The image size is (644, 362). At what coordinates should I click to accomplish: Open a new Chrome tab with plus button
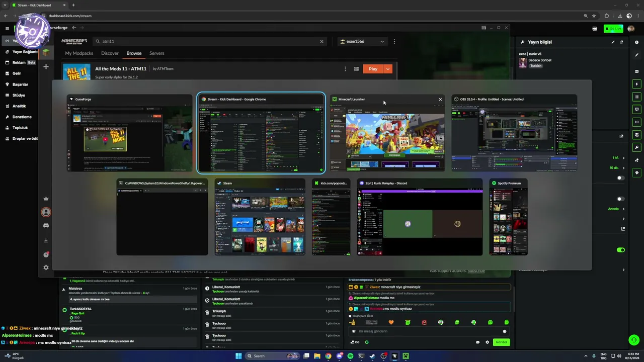[x=73, y=5]
